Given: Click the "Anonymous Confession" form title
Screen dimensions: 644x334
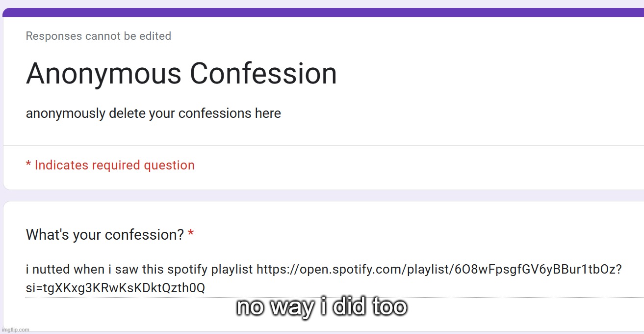Looking at the screenshot, I should pos(181,74).
